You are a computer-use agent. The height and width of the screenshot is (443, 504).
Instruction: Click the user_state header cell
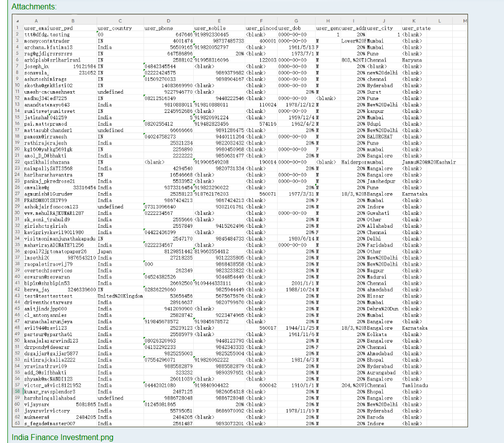point(416,29)
